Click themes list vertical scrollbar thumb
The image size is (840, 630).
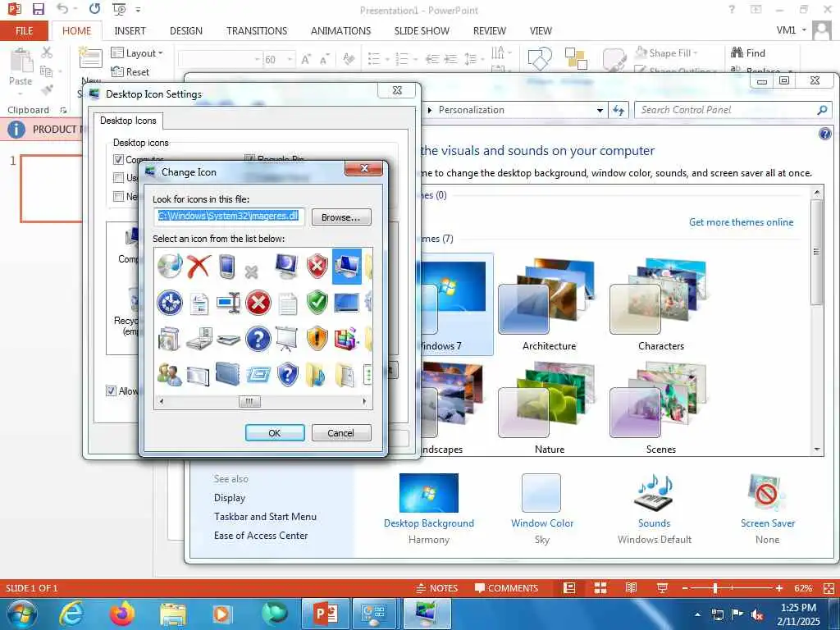pyautogui.click(x=816, y=252)
